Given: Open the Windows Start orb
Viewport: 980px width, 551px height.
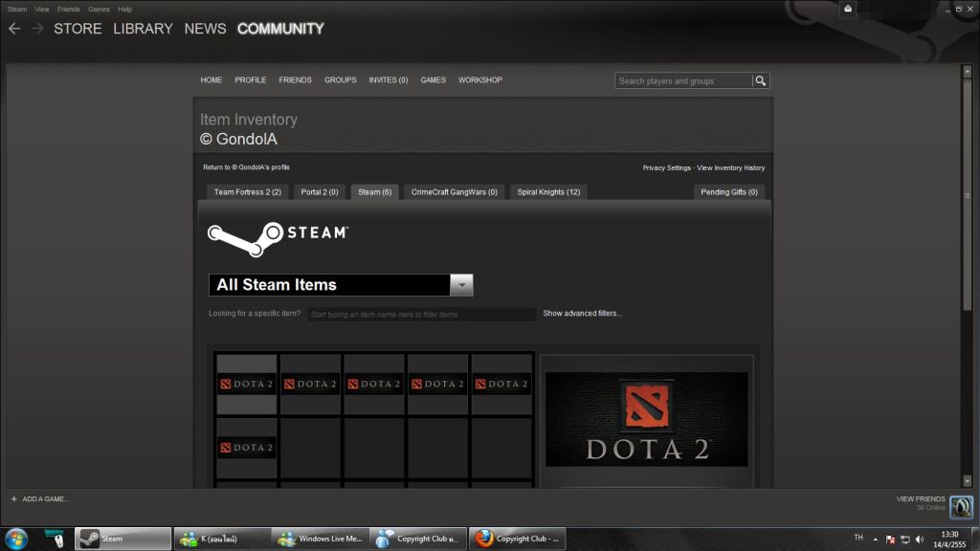Looking at the screenshot, I should 16,539.
